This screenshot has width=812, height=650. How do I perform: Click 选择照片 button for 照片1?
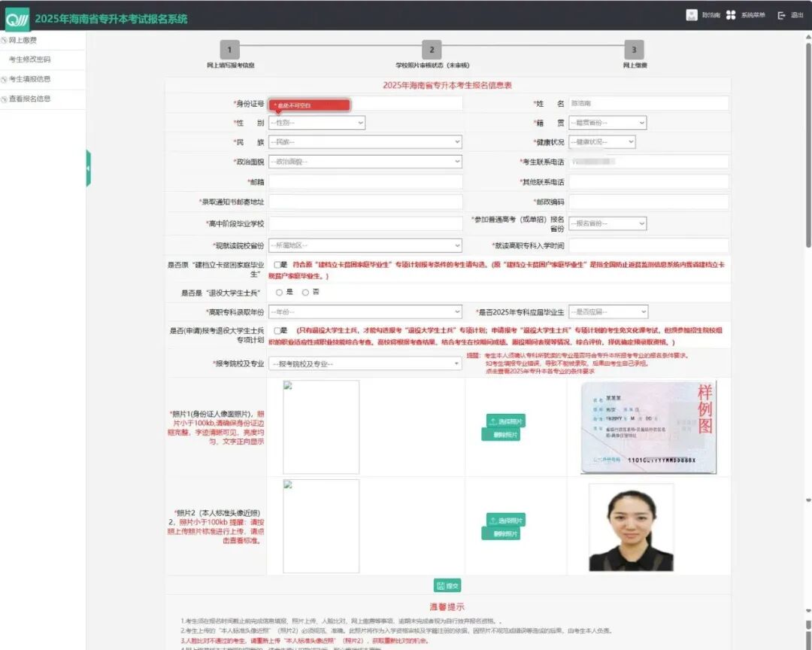(505, 421)
